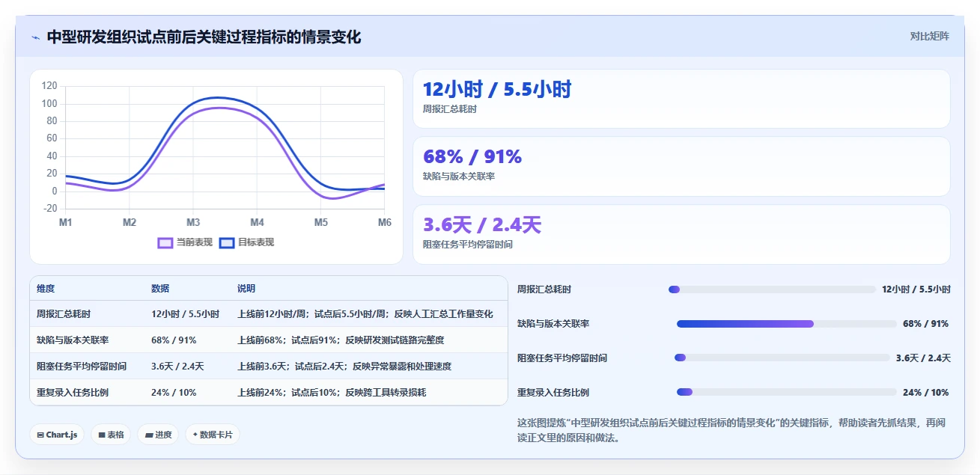The width and height of the screenshot is (980, 475).
Task: Click the M4 axis label on chart
Action: [x=257, y=223]
